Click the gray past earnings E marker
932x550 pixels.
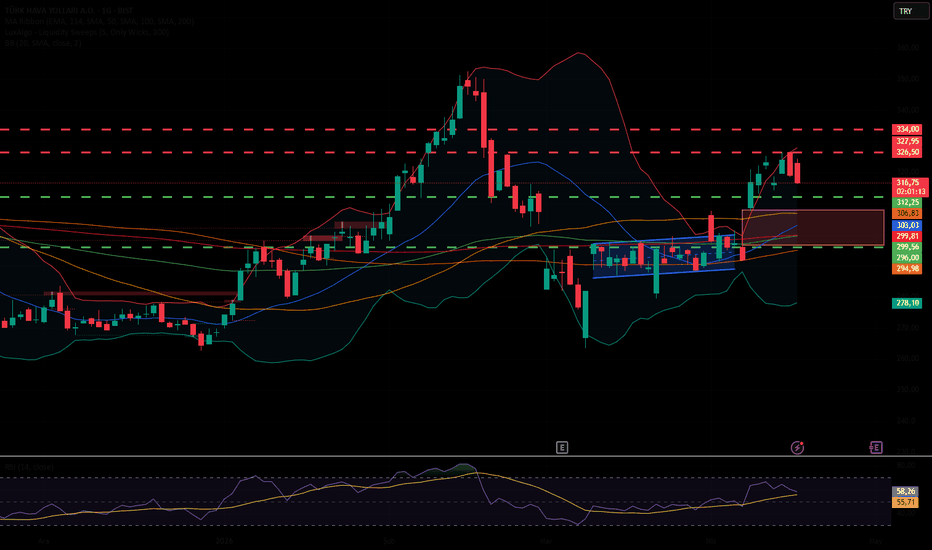pos(562,447)
